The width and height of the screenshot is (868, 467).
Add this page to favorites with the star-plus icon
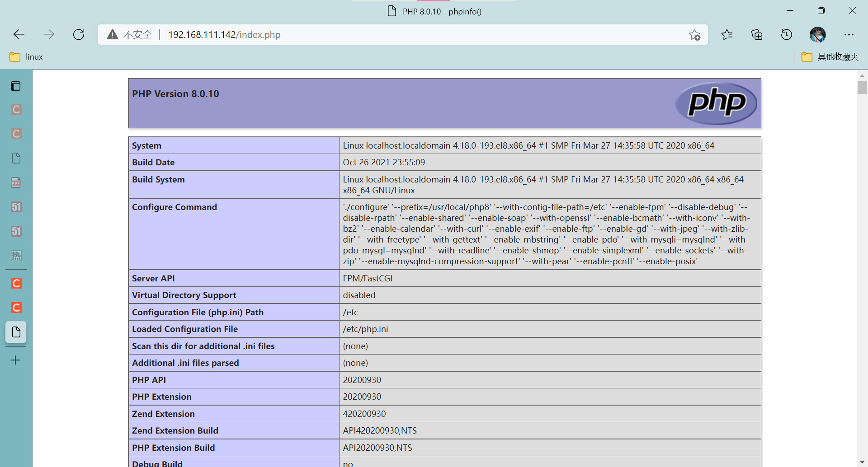(x=695, y=35)
